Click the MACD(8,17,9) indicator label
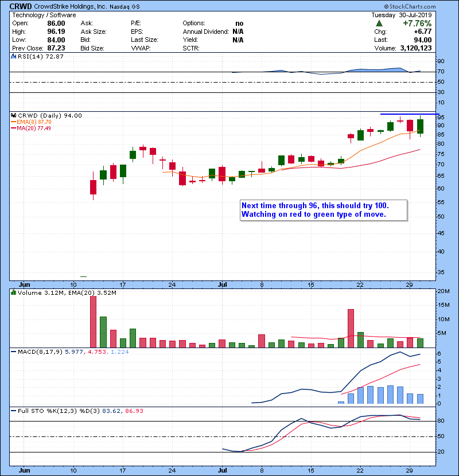The height and width of the screenshot is (476, 459). (x=40, y=352)
